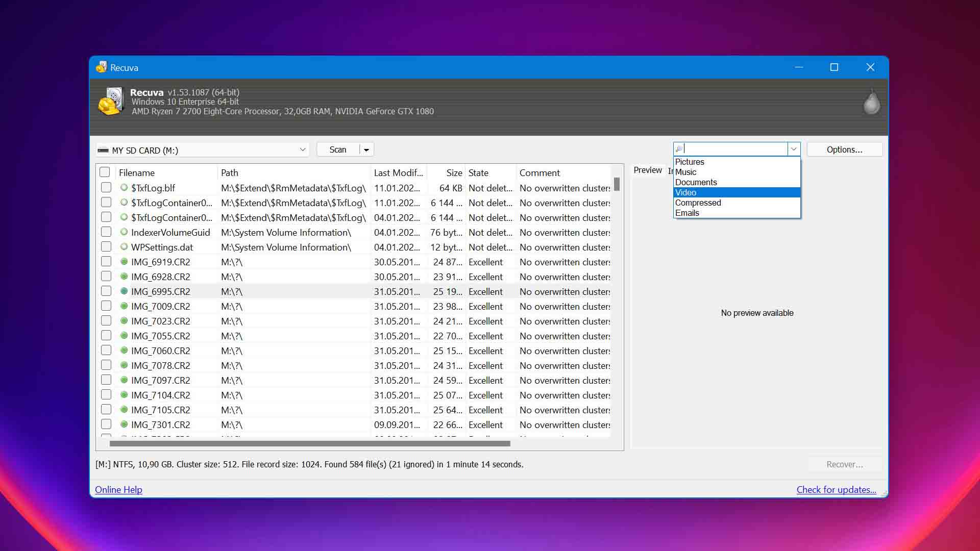The width and height of the screenshot is (980, 551).
Task: Sort by Filename column header
Action: coord(166,172)
